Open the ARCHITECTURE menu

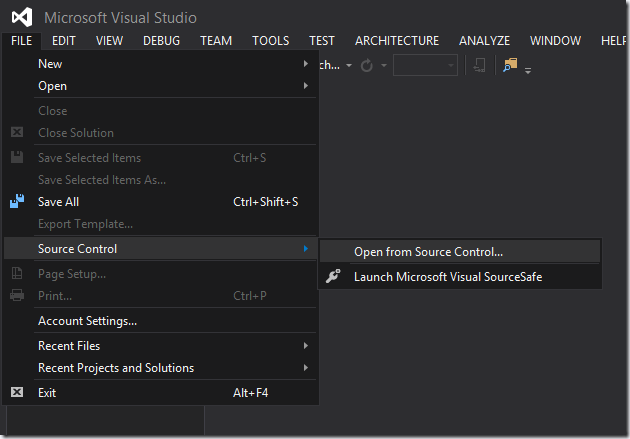(x=396, y=41)
